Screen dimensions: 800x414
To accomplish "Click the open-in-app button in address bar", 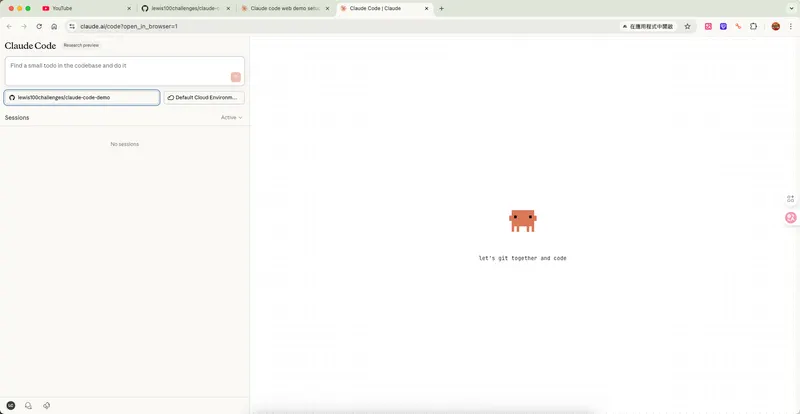I will 648,27.
